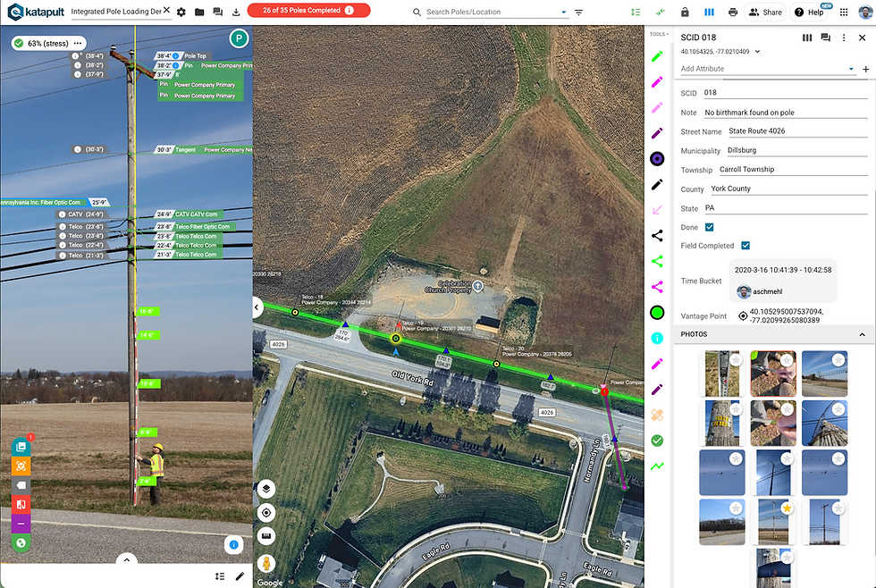Image resolution: width=876 pixels, height=588 pixels.
Task: Toggle the gold star on the pole photo thumbnail
Action: [x=787, y=508]
